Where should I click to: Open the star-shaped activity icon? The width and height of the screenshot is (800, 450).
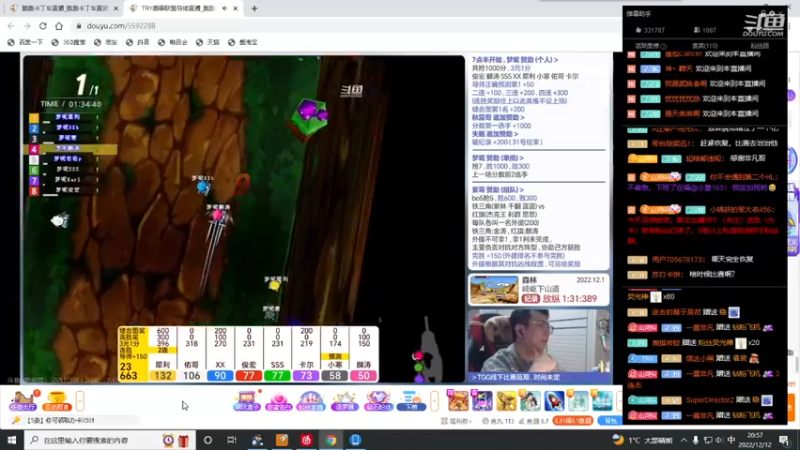344,401
